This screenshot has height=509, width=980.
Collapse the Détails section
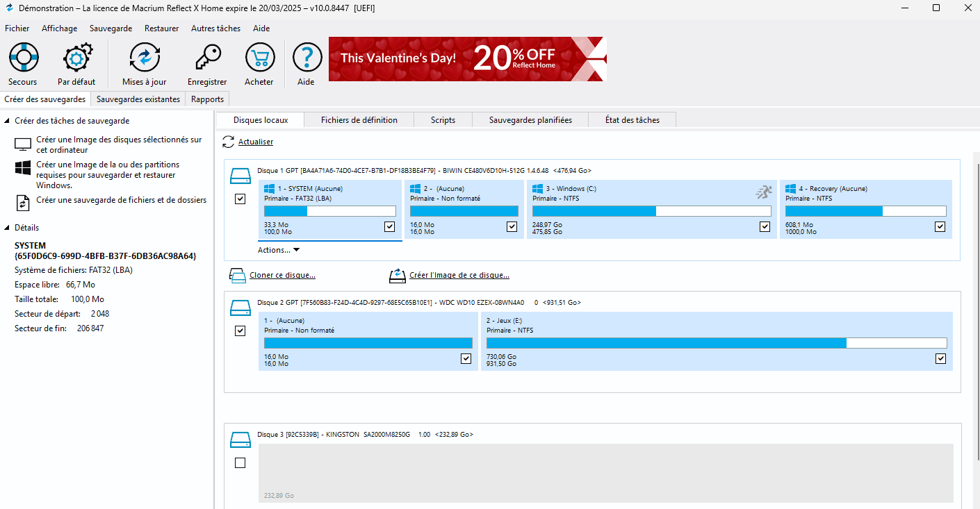pos(7,228)
